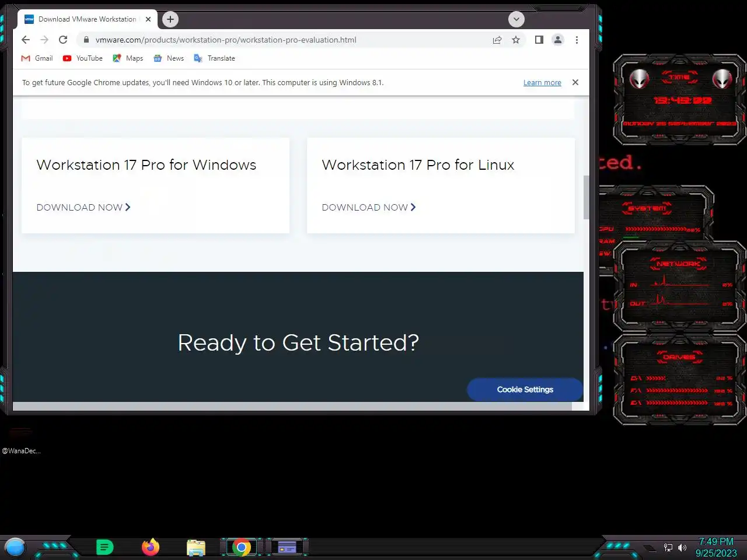Click the horizontal scrollbar at page bottom
This screenshot has height=560, width=747.
click(x=292, y=407)
